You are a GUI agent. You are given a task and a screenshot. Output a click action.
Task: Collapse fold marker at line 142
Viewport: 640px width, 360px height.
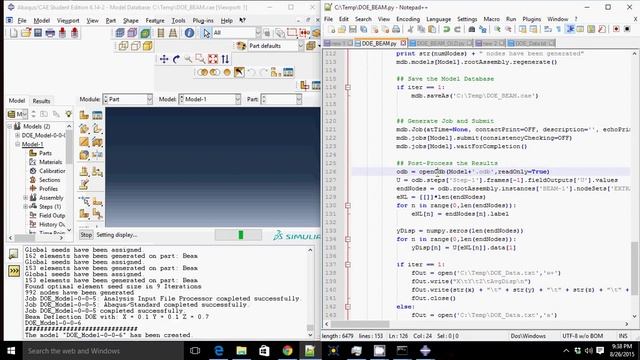point(348,307)
